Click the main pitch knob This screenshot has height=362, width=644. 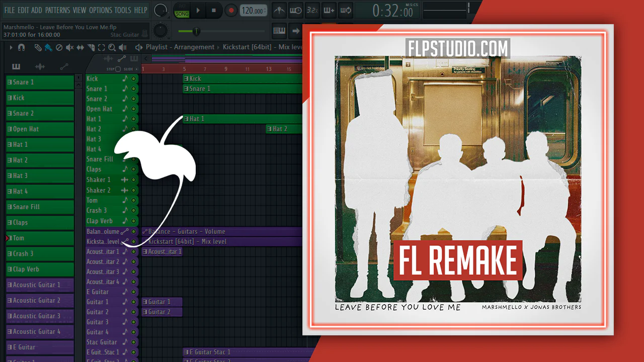click(x=160, y=31)
